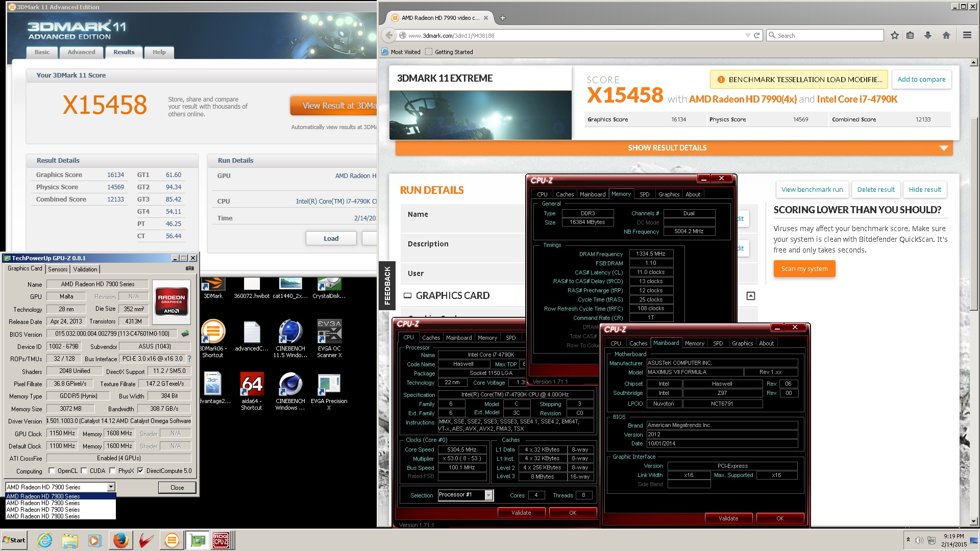
Task: Open the URL bar history dropdown arrow
Action: tap(748, 35)
